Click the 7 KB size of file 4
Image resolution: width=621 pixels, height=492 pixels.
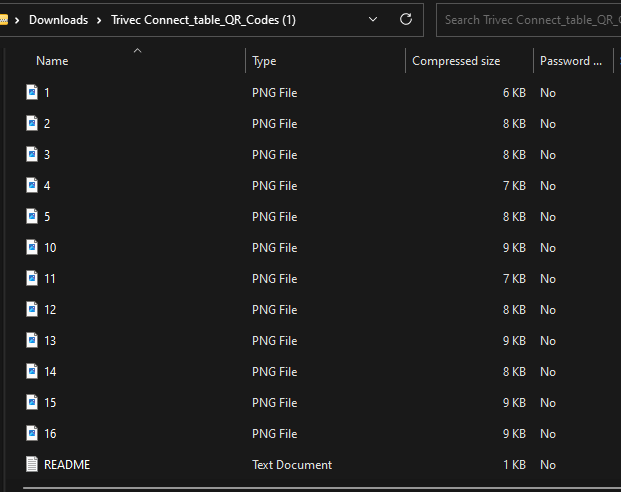(x=514, y=186)
